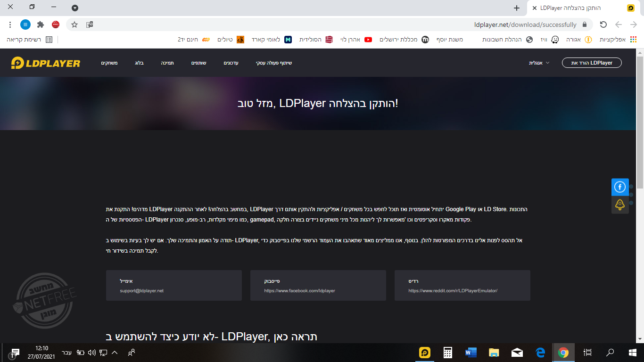The width and height of the screenshot is (644, 362).
Task: Click the network tray icon
Action: (103, 353)
